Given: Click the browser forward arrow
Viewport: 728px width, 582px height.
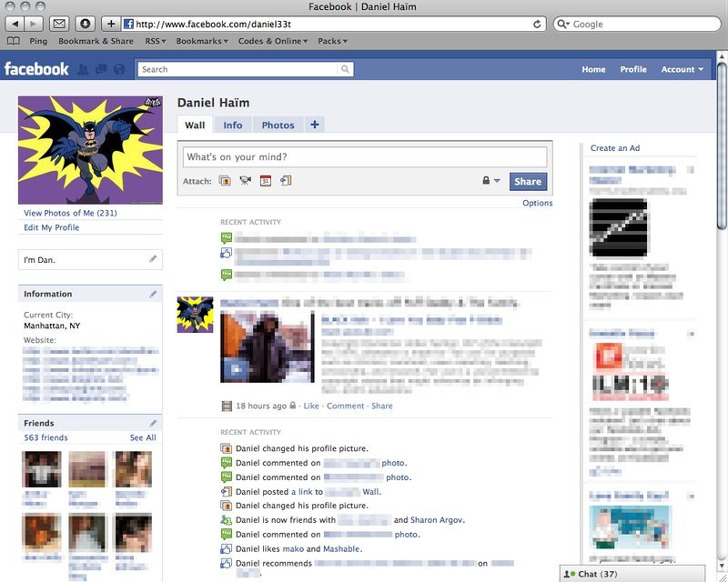Looking at the screenshot, I should coord(34,24).
